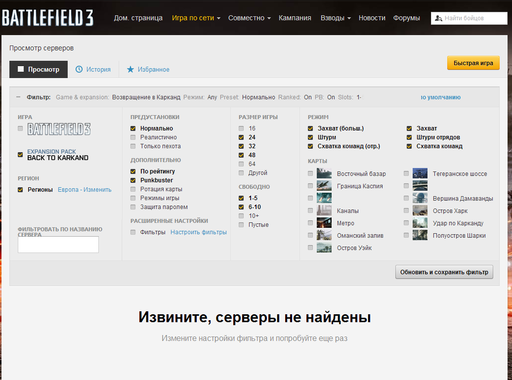The width and height of the screenshot is (512, 380).
Task: Enable the 10+ free slots checkbox
Action: pos(241,216)
